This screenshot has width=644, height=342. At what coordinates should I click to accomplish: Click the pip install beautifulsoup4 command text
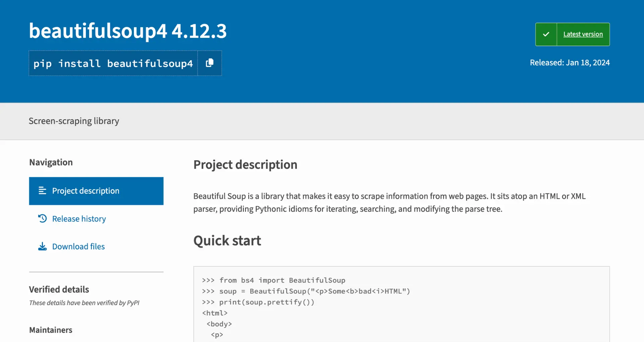[x=113, y=63]
